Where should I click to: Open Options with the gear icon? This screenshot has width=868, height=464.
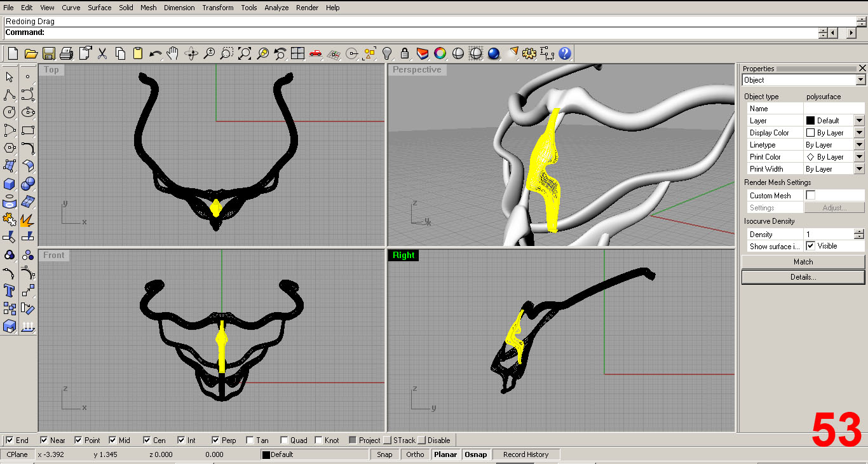click(x=529, y=53)
